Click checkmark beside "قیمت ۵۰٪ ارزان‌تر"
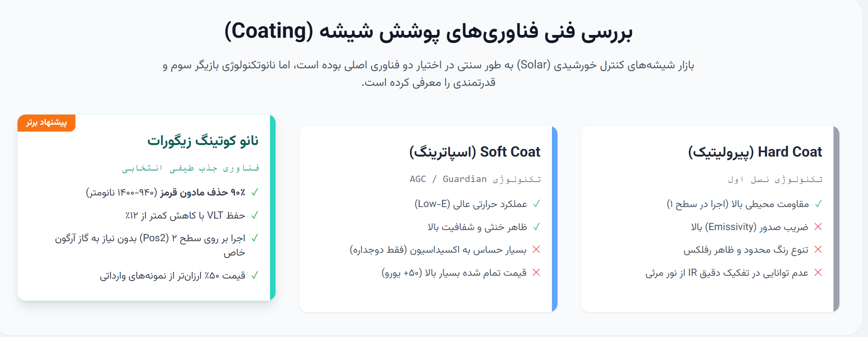This screenshot has width=868, height=337. 255,275
